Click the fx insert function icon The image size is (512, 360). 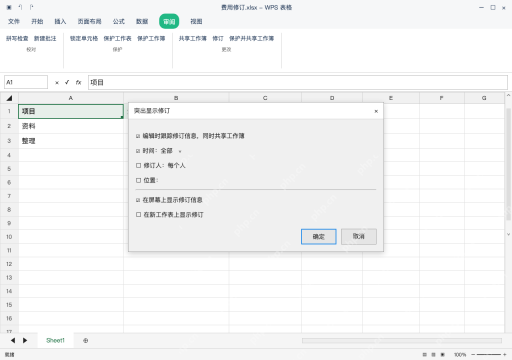click(78, 82)
